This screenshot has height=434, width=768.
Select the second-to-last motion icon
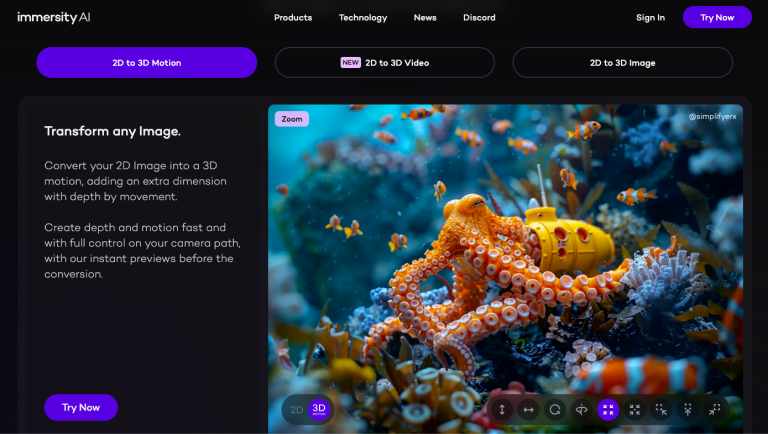[x=688, y=410]
